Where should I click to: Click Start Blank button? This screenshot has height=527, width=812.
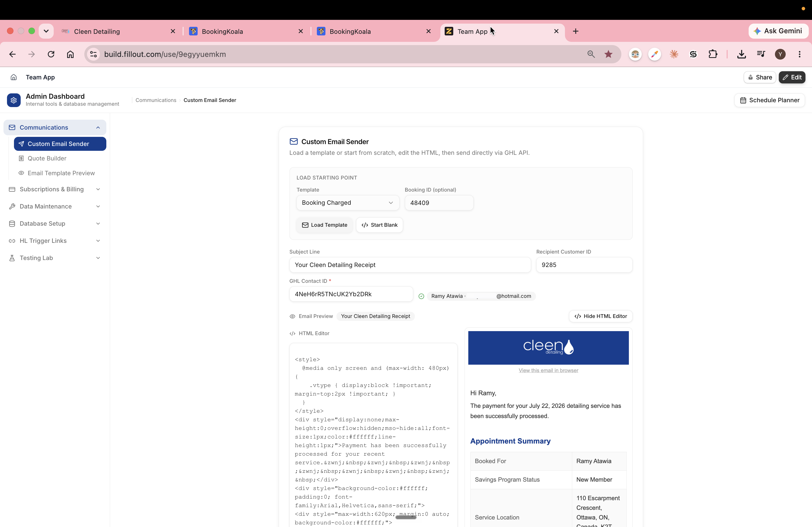379,225
